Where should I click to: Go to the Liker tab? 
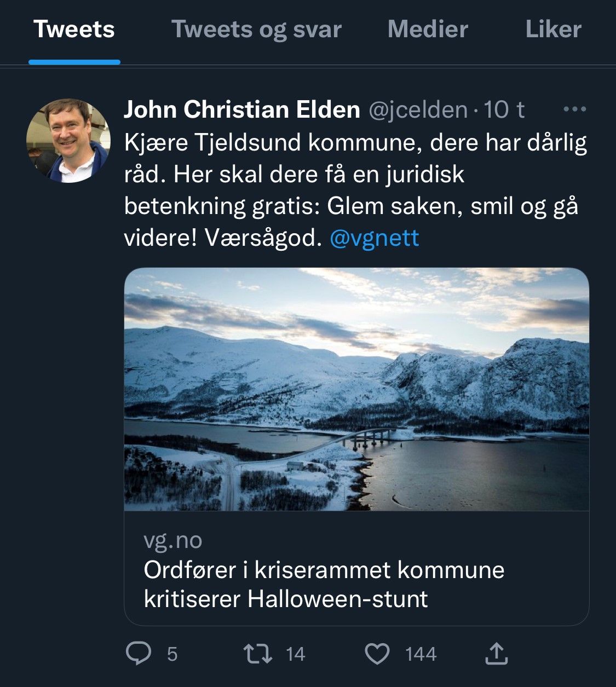[x=553, y=30]
